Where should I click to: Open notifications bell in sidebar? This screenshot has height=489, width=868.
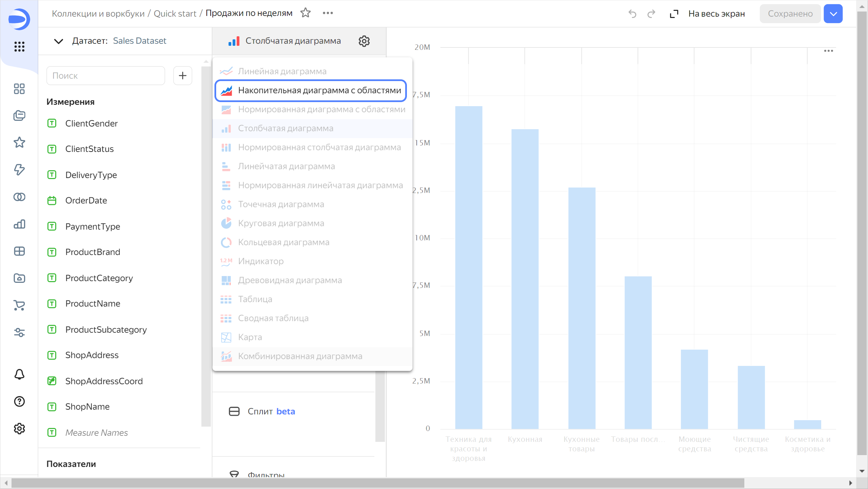19,374
